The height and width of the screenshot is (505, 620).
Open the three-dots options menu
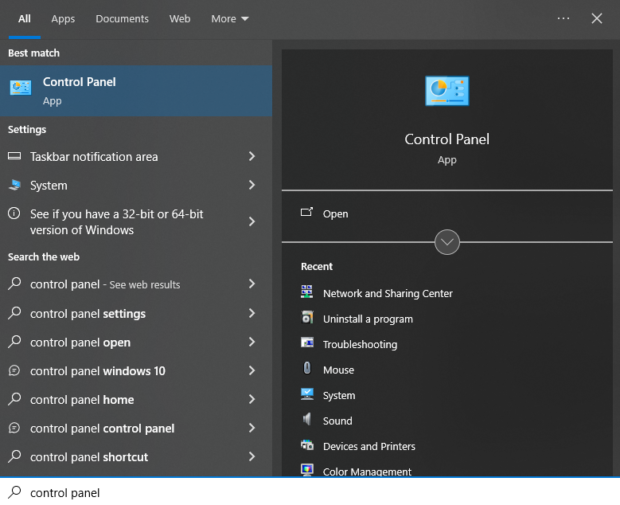563,19
